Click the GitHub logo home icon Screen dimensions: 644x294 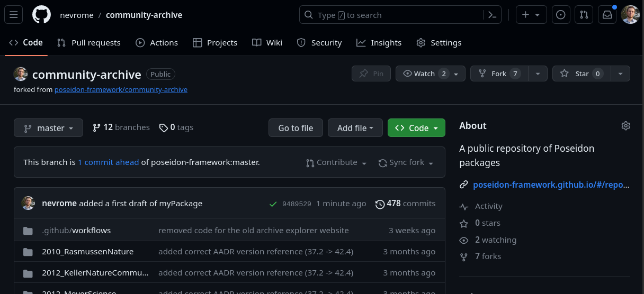click(x=41, y=15)
